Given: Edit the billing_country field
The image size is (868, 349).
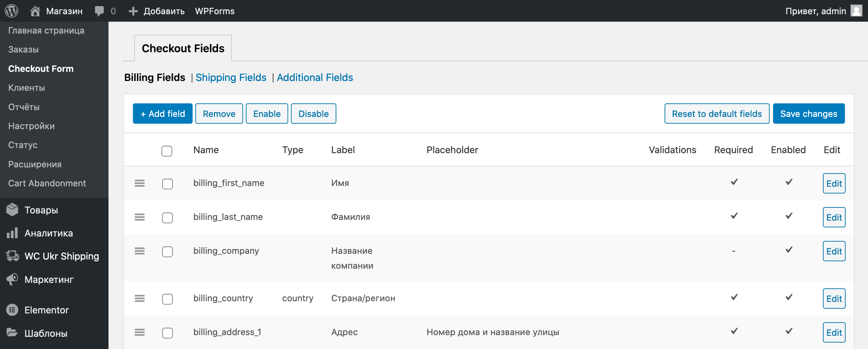Looking at the screenshot, I should [x=834, y=299].
